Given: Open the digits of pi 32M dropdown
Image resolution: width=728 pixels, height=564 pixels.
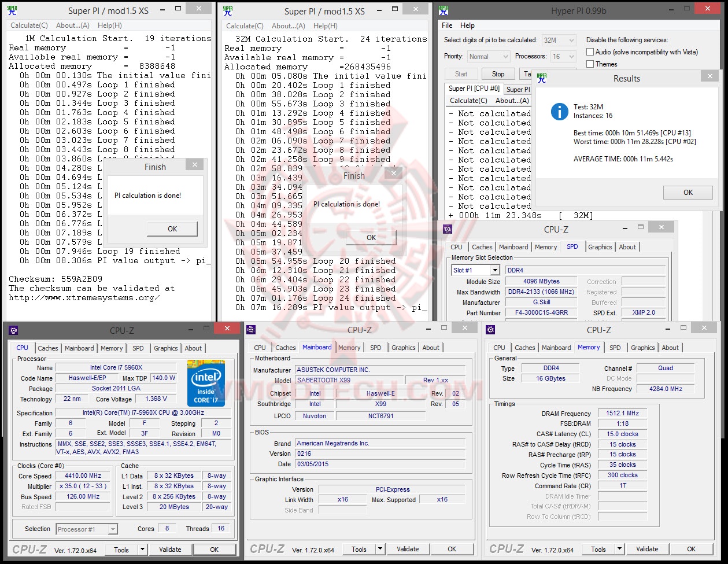Looking at the screenshot, I should (x=559, y=40).
